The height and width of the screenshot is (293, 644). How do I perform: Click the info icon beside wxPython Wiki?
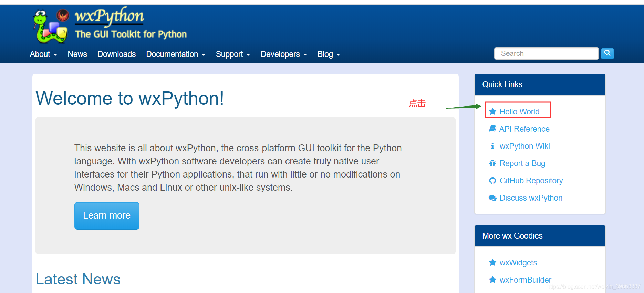[492, 146]
